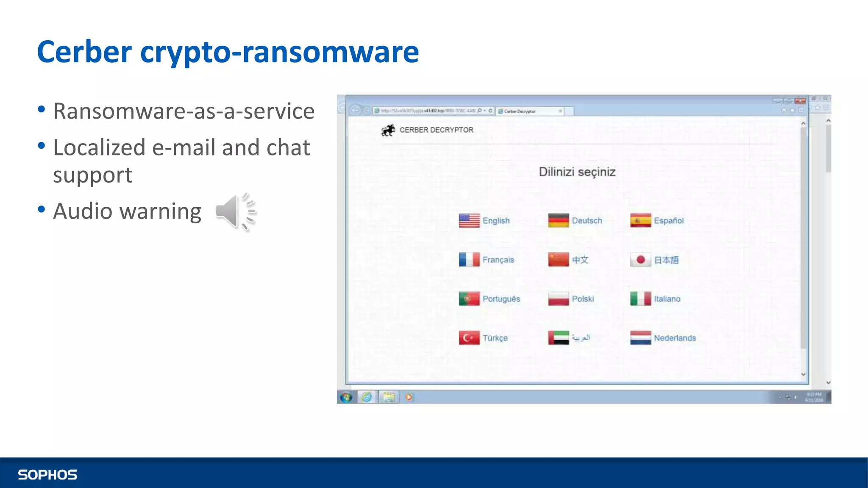Select the Italiano language link
Image resolution: width=868 pixels, height=488 pixels.
[x=667, y=299]
